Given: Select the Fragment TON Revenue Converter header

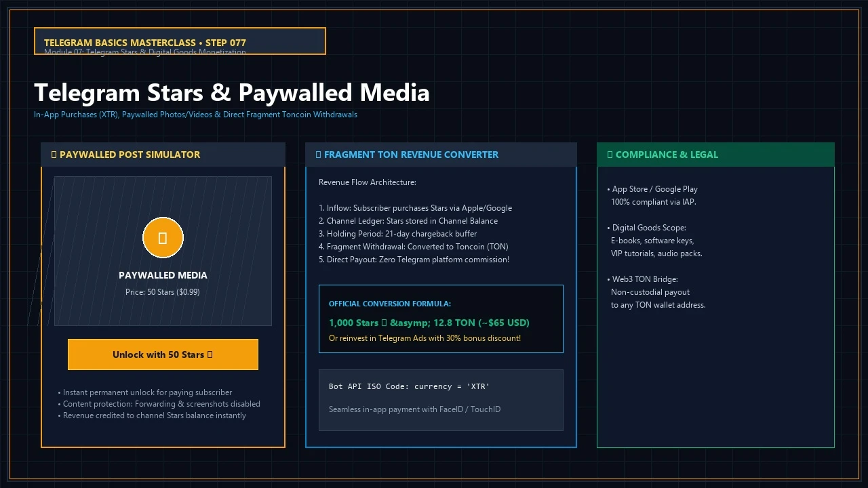Looking at the screenshot, I should point(441,155).
